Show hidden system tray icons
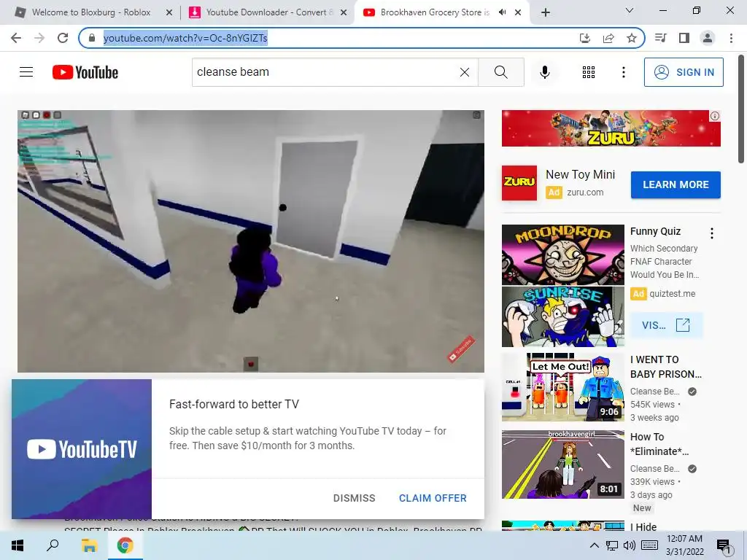 coord(594,545)
